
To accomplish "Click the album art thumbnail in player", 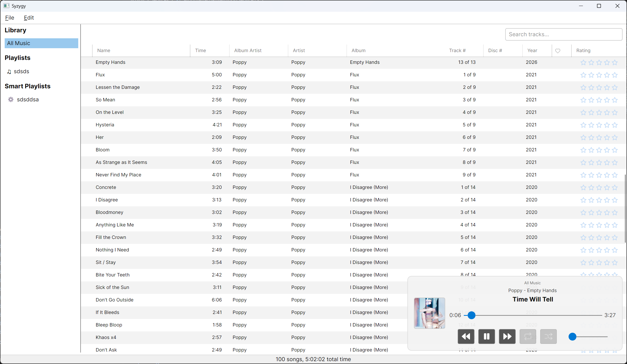I will coord(430,313).
